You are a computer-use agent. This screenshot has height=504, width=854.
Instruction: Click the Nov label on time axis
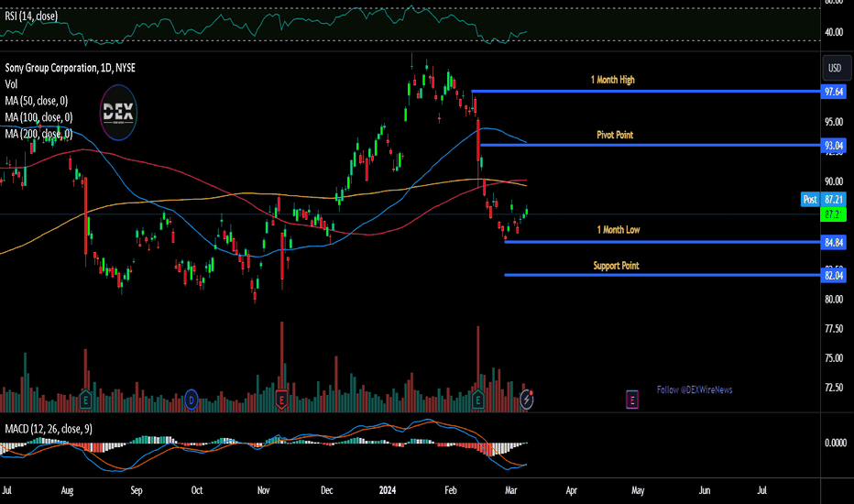tap(263, 490)
